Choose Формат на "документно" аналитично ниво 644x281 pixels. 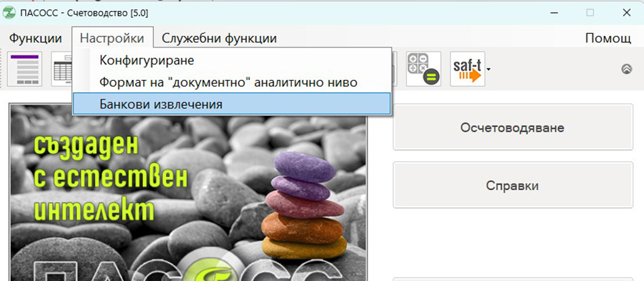(231, 82)
